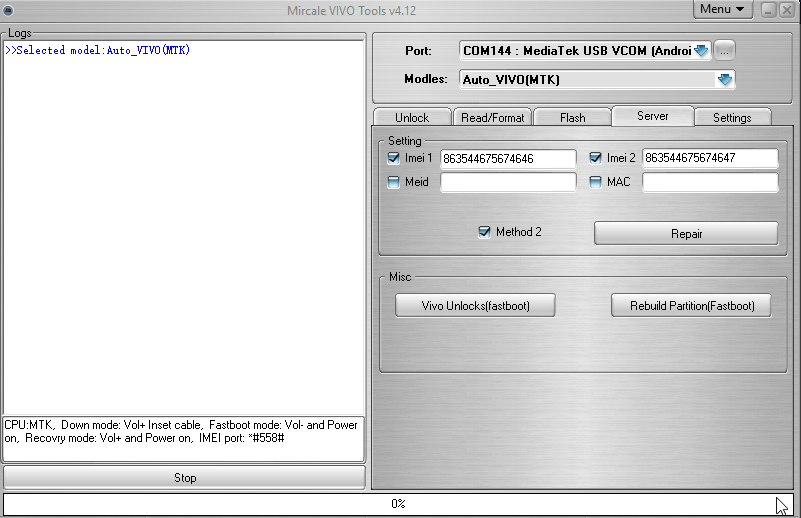Click the Stop button
Screen dimensions: 801x518
coord(184,478)
